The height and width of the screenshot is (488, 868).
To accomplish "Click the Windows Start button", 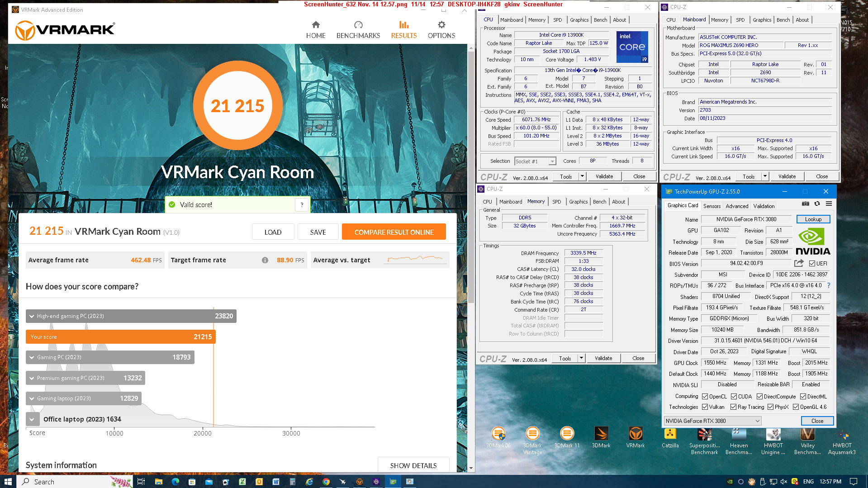I will (8, 482).
